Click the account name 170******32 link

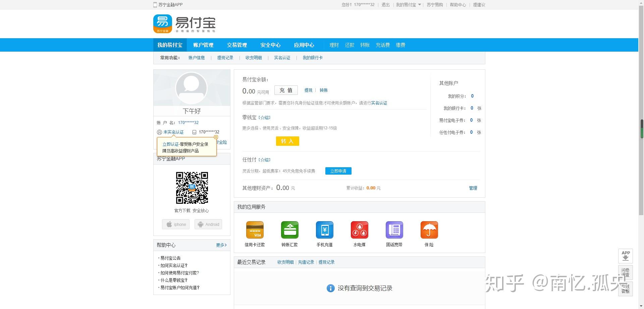(188, 123)
